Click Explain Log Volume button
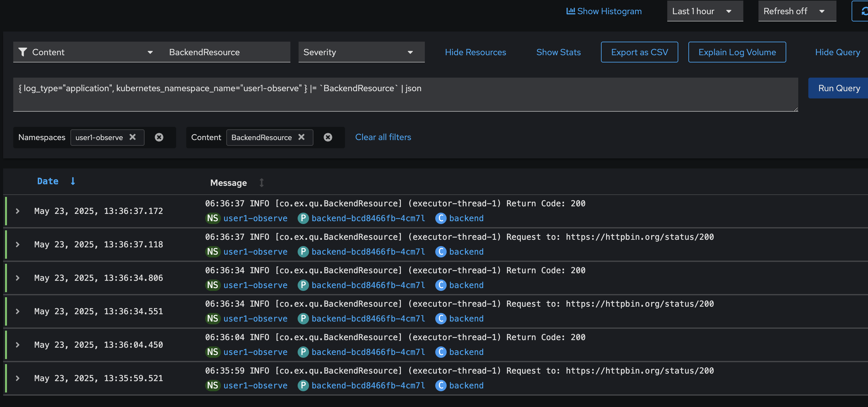The height and width of the screenshot is (407, 868). tap(737, 52)
